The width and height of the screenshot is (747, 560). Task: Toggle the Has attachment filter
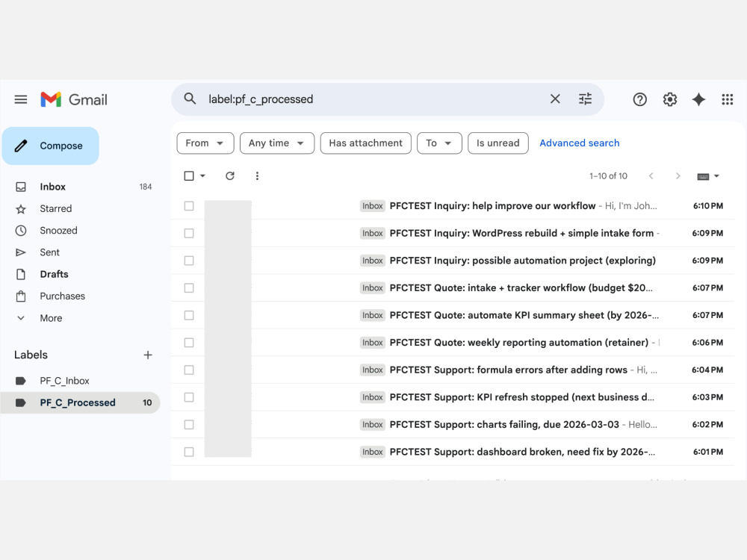tap(366, 143)
